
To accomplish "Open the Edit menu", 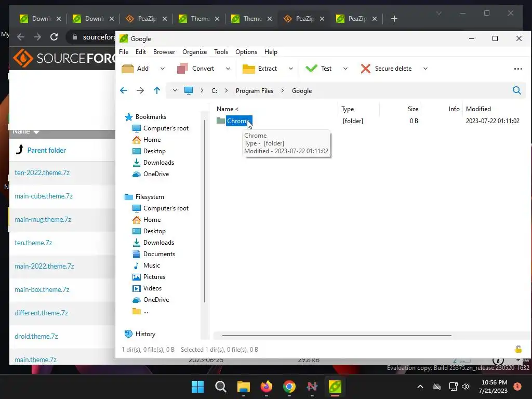I will 140,52.
